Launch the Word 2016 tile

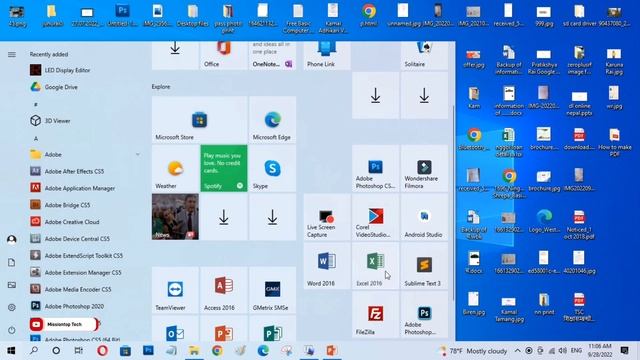[x=327, y=266]
